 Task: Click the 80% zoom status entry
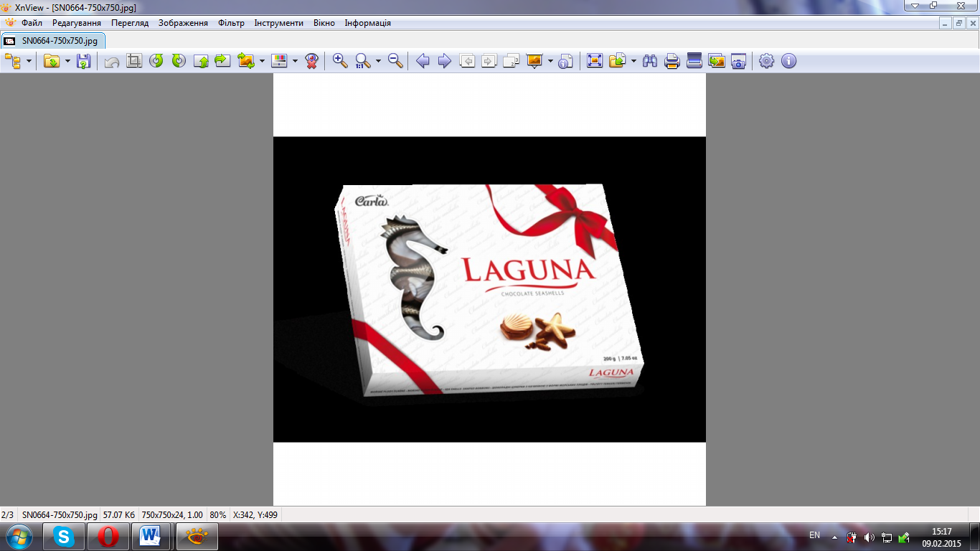click(x=218, y=514)
